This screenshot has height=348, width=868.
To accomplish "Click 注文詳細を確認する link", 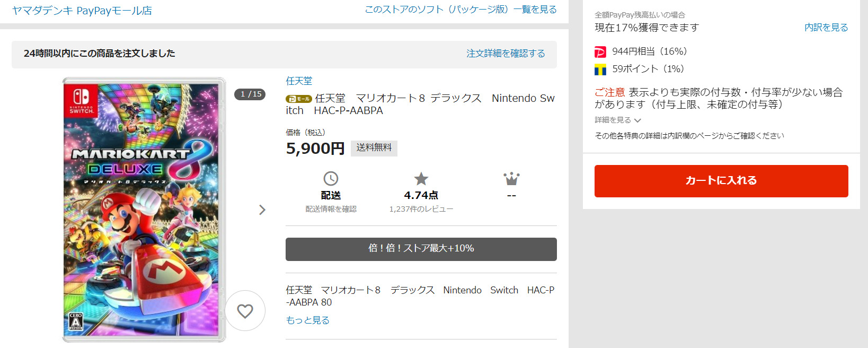I will click(506, 54).
